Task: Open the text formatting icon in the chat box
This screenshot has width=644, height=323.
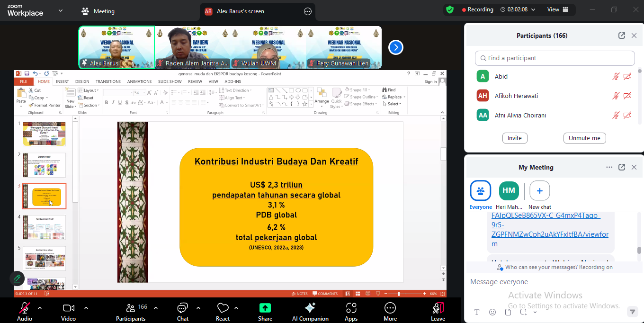Action: tap(477, 312)
